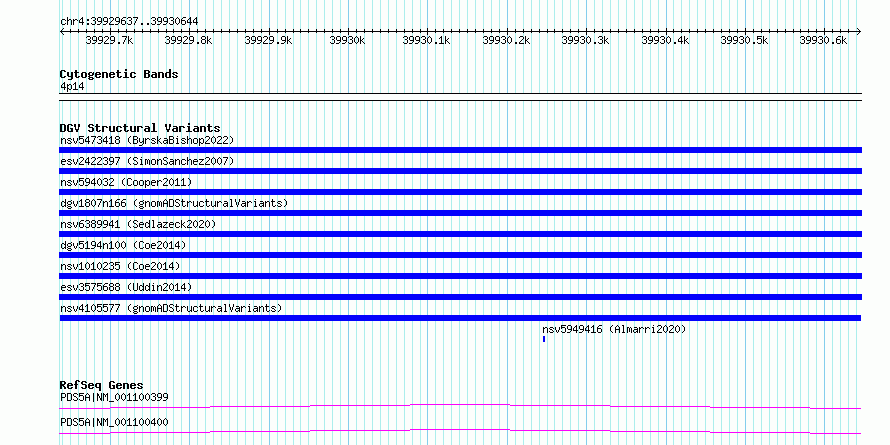Select the blue bar under nsv6389941
This screenshot has height=445, width=890.
click(x=461, y=234)
